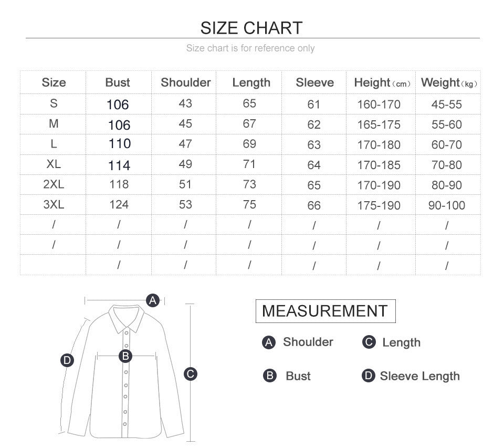Click the Size column header
Image resolution: width=504 pixels, height=448 pixels.
click(x=54, y=82)
